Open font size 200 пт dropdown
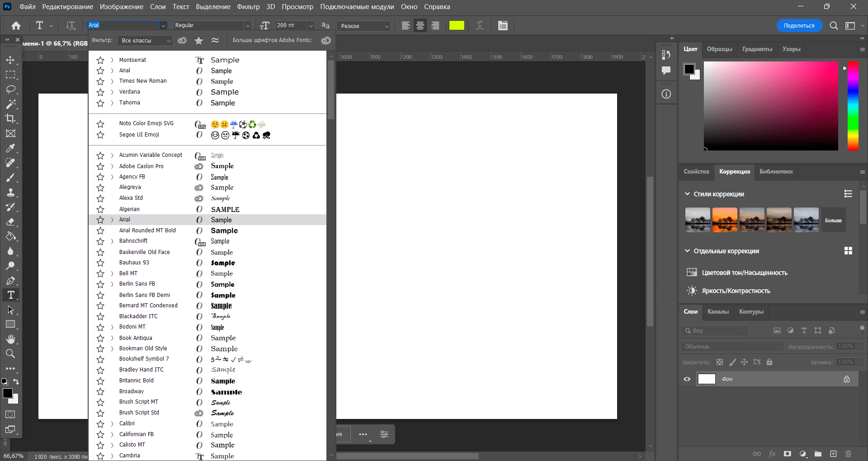This screenshot has width=868, height=461. tap(311, 26)
